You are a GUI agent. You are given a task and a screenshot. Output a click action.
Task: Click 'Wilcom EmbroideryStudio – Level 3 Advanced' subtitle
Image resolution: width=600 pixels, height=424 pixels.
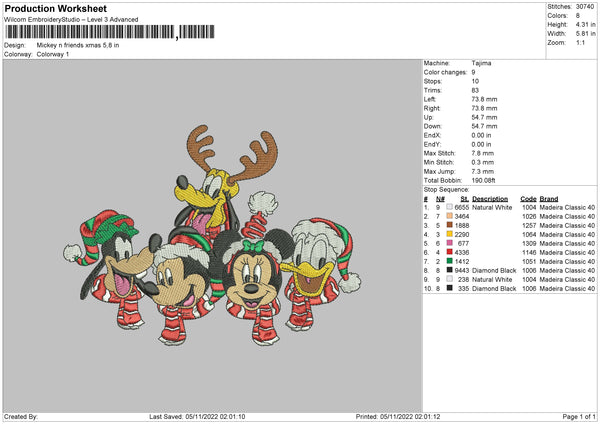(x=71, y=20)
